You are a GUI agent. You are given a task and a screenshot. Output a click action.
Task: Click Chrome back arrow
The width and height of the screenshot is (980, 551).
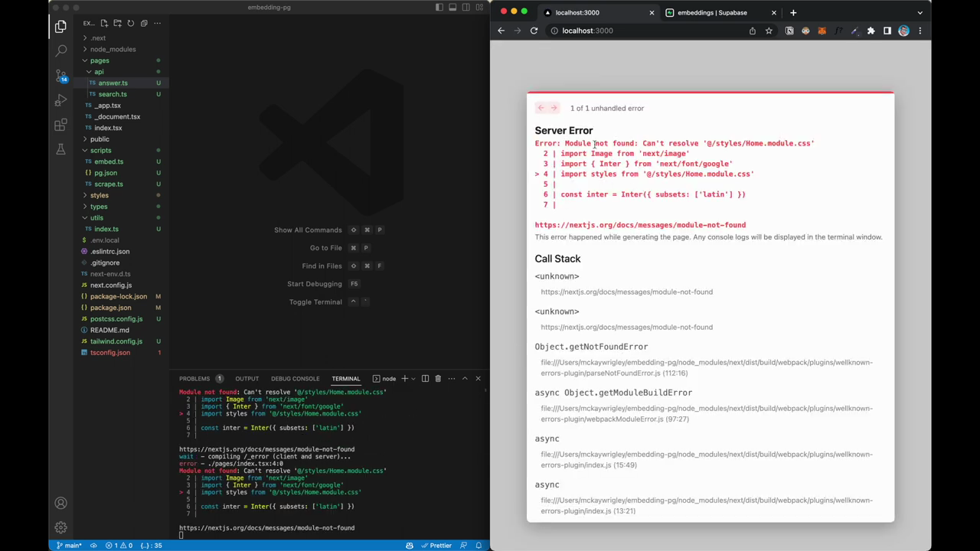[x=501, y=31]
